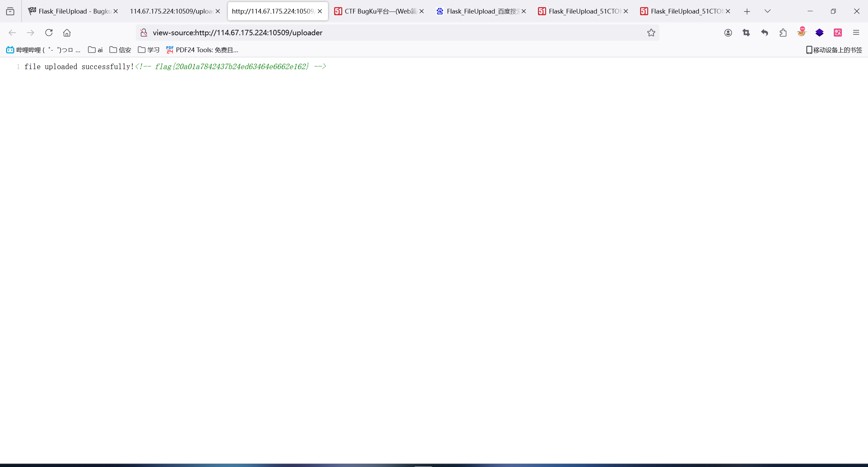Close the CTF BugKu平台 tab
868x467 pixels.
(x=422, y=11)
